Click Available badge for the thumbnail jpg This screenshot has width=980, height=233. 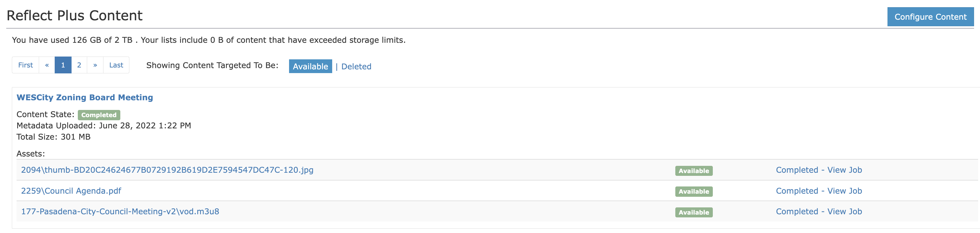click(x=693, y=171)
